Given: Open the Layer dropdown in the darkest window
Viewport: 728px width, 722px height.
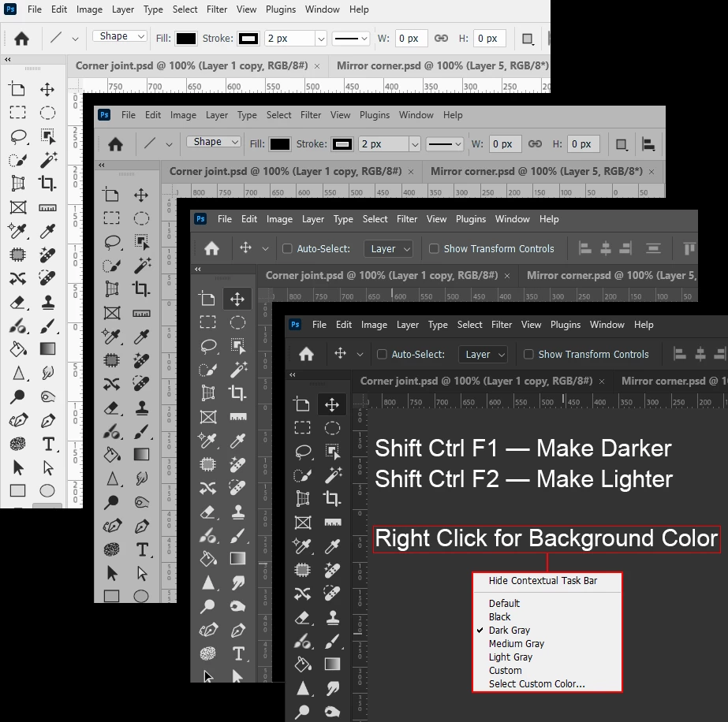Looking at the screenshot, I should 483,355.
